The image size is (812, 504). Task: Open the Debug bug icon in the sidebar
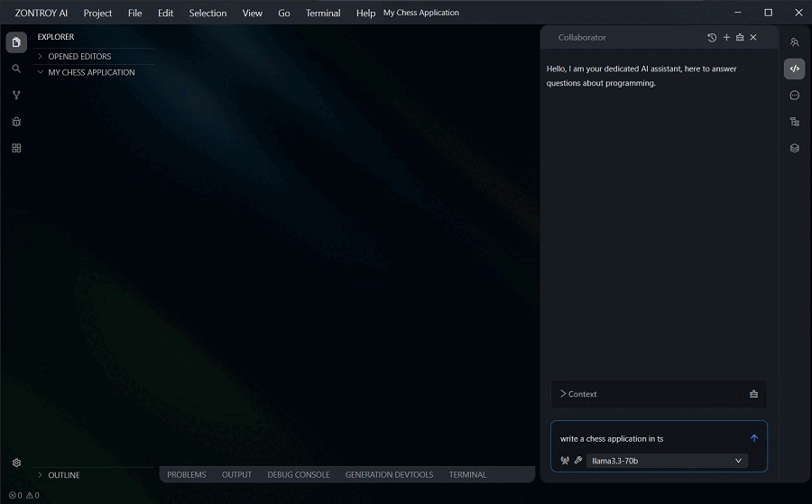coord(16,122)
